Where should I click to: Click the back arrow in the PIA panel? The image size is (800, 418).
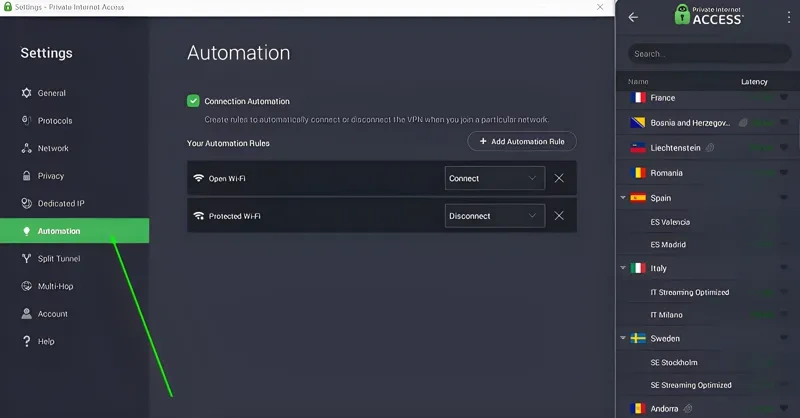pyautogui.click(x=633, y=17)
